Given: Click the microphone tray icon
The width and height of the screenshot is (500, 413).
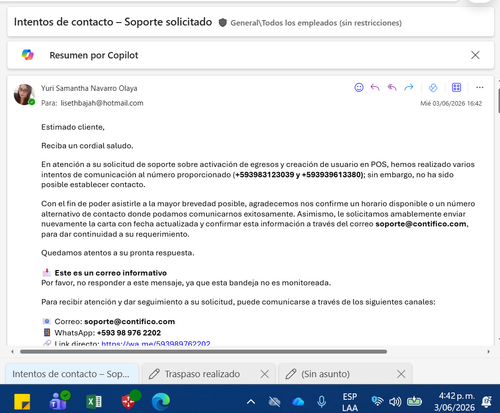Looking at the screenshot, I should click(x=321, y=402).
